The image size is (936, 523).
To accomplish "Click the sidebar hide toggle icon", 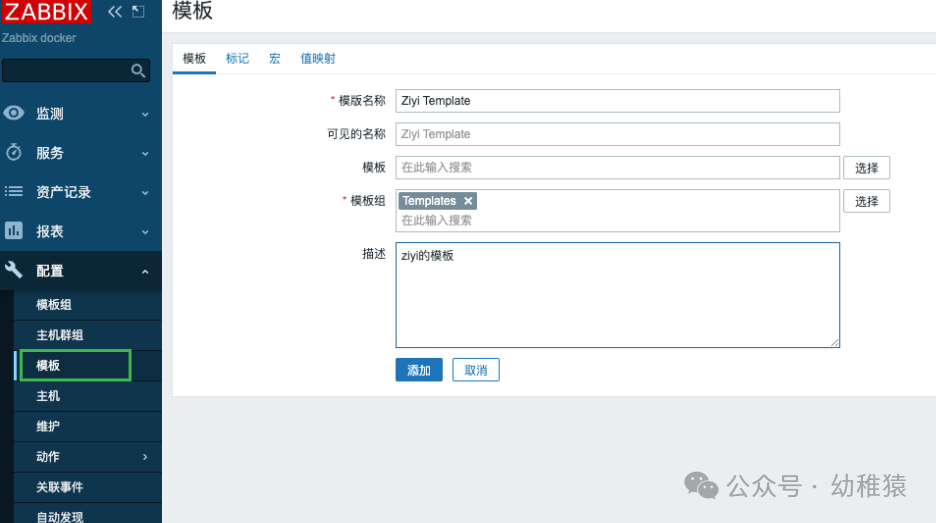I will click(x=138, y=11).
